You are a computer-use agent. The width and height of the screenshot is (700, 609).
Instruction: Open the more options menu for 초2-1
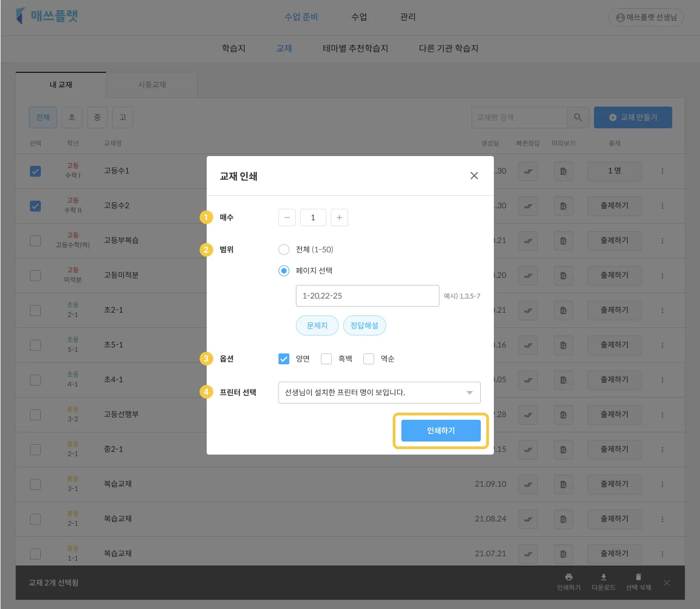click(662, 310)
